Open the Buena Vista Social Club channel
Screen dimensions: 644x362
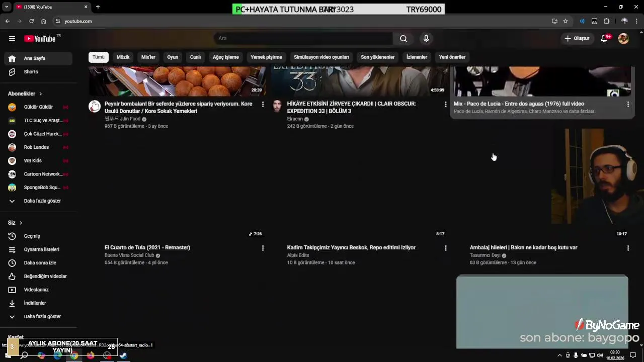coord(129,255)
